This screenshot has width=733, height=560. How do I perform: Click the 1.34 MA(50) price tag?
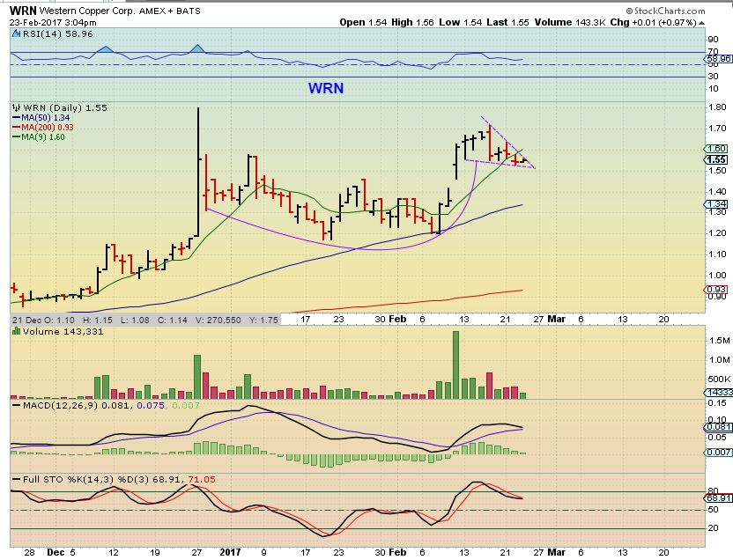(x=716, y=204)
